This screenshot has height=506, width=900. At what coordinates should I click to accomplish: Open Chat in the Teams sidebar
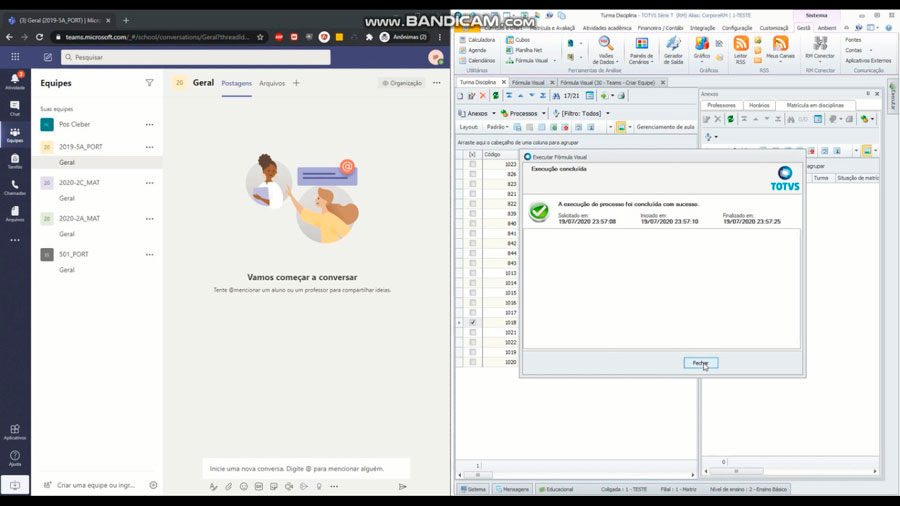[x=14, y=107]
